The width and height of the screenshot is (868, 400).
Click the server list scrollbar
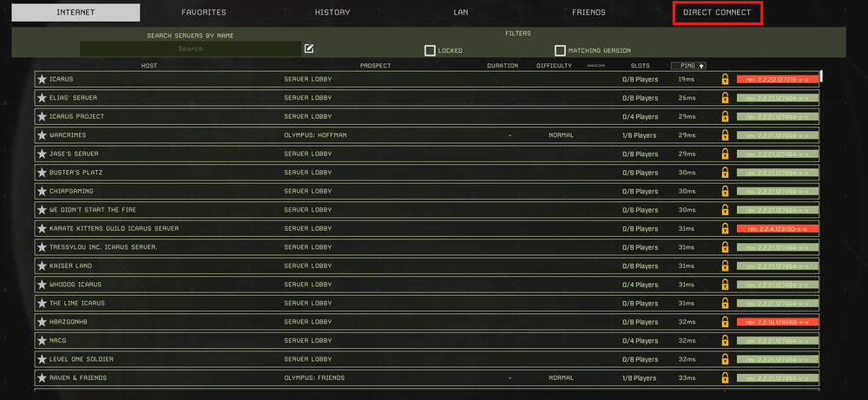click(821, 76)
